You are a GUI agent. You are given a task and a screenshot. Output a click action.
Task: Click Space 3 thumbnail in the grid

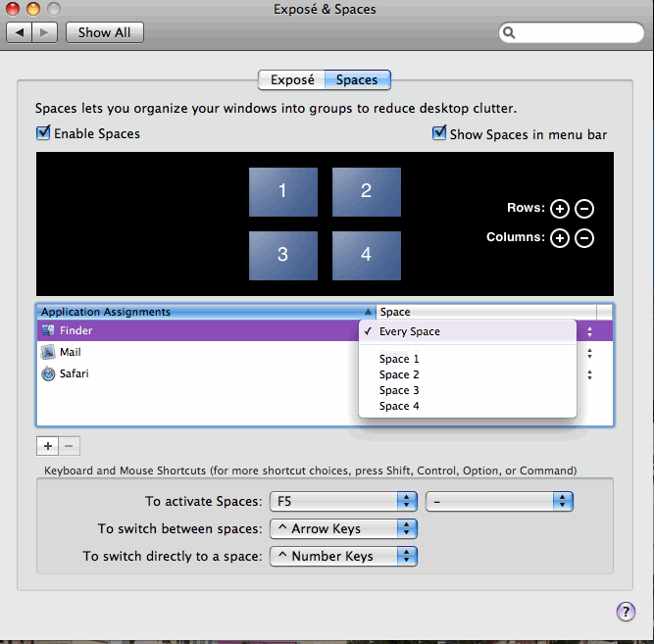(x=283, y=256)
